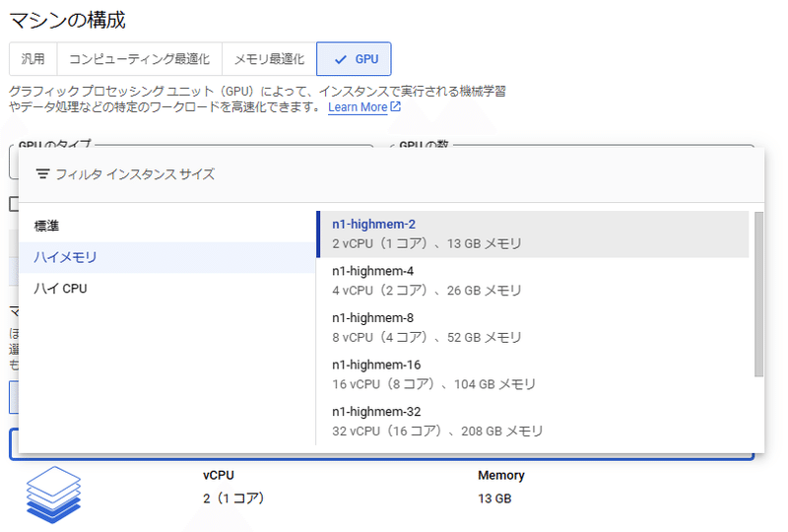Click the Memory value 13 GB
The width and height of the screenshot is (788, 532).
(494, 499)
